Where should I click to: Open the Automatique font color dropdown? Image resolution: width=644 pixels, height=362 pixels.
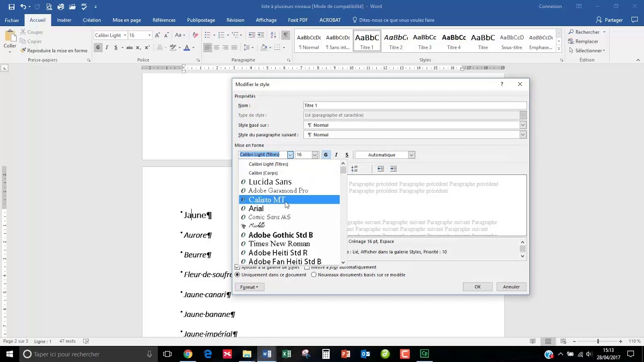[x=411, y=155]
